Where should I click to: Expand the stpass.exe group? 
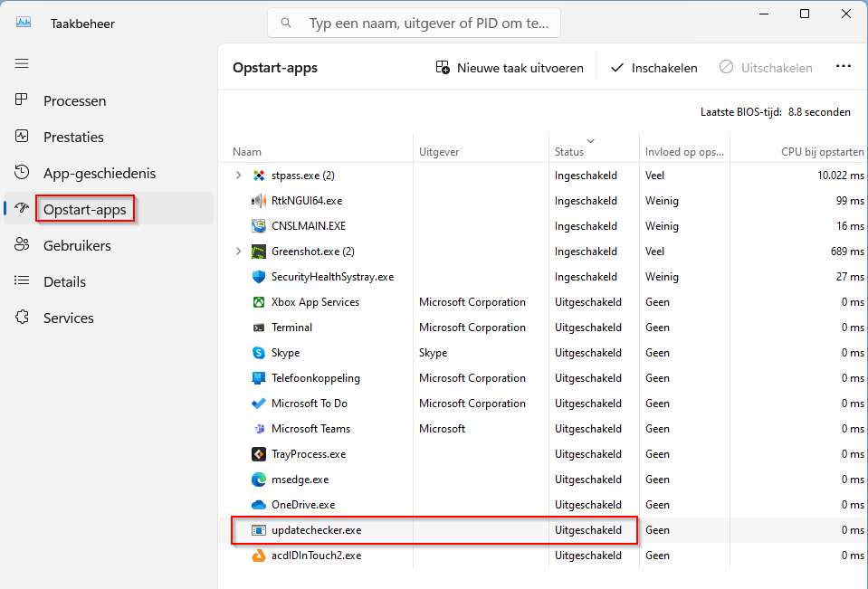coord(238,175)
